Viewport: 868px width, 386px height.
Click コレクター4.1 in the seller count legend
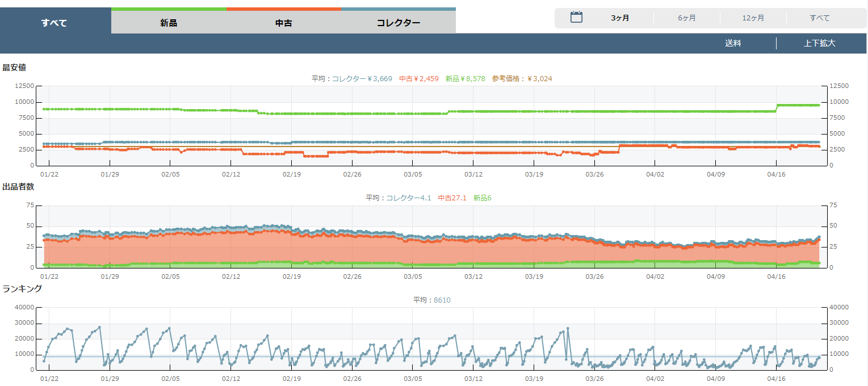tap(408, 198)
